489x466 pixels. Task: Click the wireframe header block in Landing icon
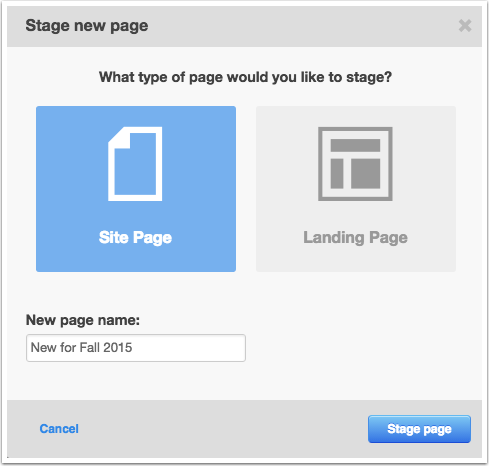pyautogui.click(x=355, y=145)
